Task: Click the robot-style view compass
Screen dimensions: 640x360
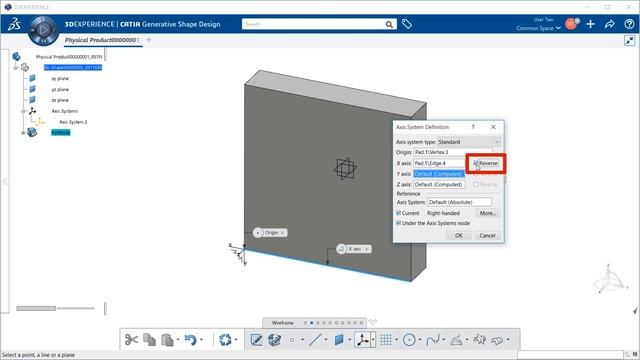Action: coord(610,279)
